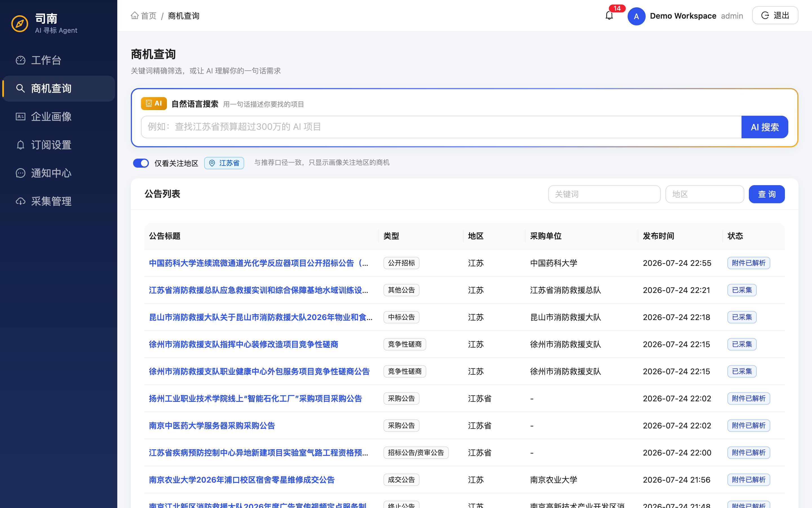Click the 成交公告 type tag
812x508 pixels.
(x=401, y=480)
